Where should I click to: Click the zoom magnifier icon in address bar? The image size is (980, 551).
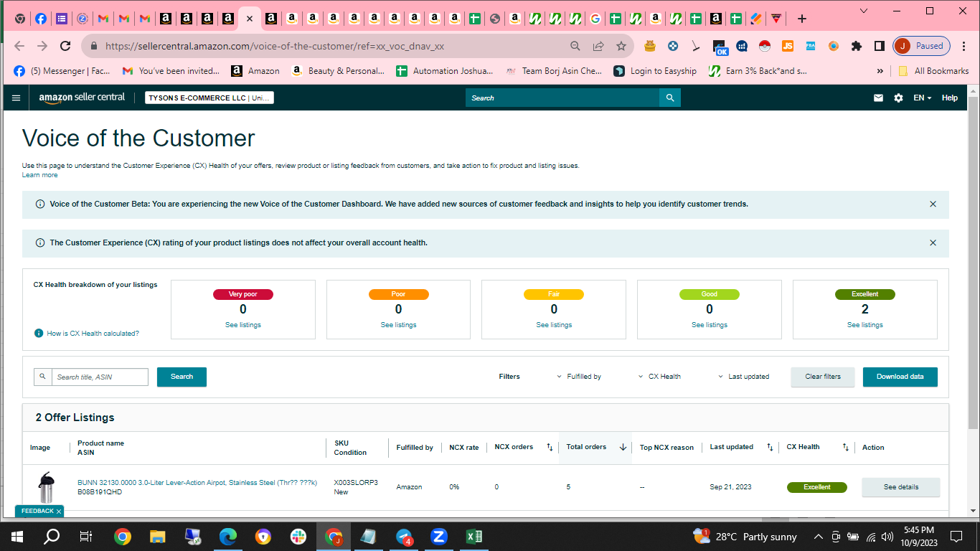click(575, 46)
